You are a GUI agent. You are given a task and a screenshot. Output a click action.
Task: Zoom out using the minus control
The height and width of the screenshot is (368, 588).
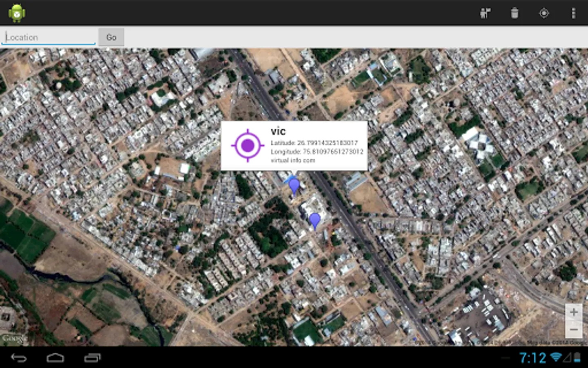point(574,330)
